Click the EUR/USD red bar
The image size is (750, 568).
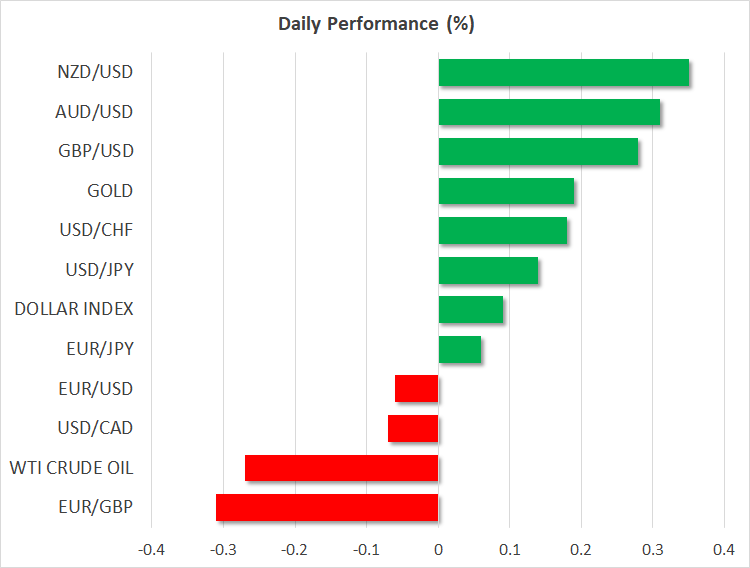pos(417,388)
